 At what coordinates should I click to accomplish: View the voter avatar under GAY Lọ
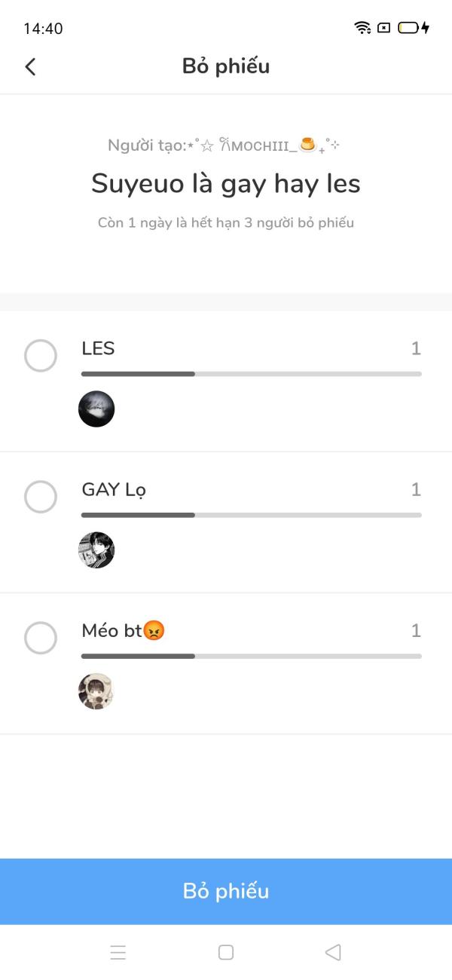(x=96, y=550)
